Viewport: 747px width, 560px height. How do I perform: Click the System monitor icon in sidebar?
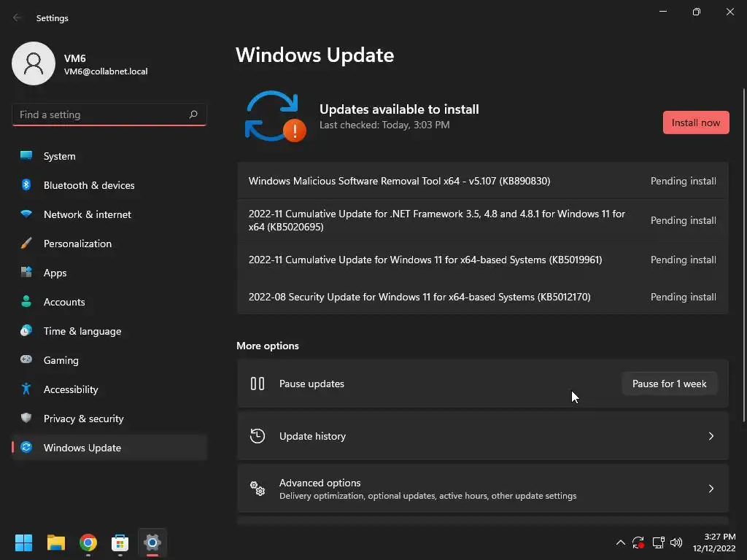tap(26, 156)
